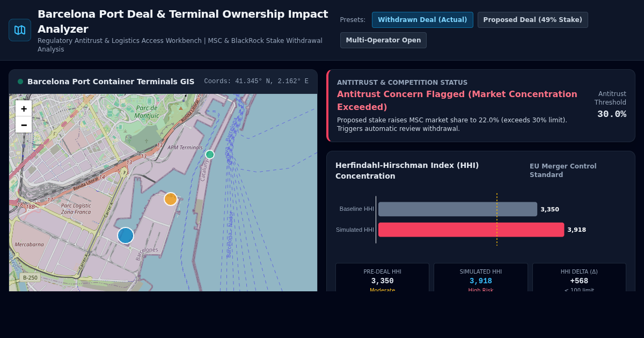
Task: Click coordinates readout 41.345° N, 2.162° E
Action: (x=256, y=82)
